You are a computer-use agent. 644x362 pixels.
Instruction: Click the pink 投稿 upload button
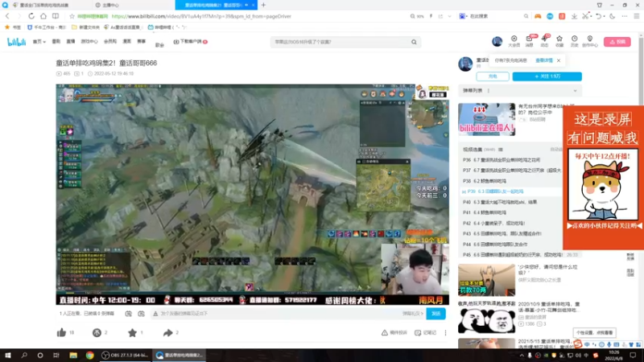coord(617,42)
